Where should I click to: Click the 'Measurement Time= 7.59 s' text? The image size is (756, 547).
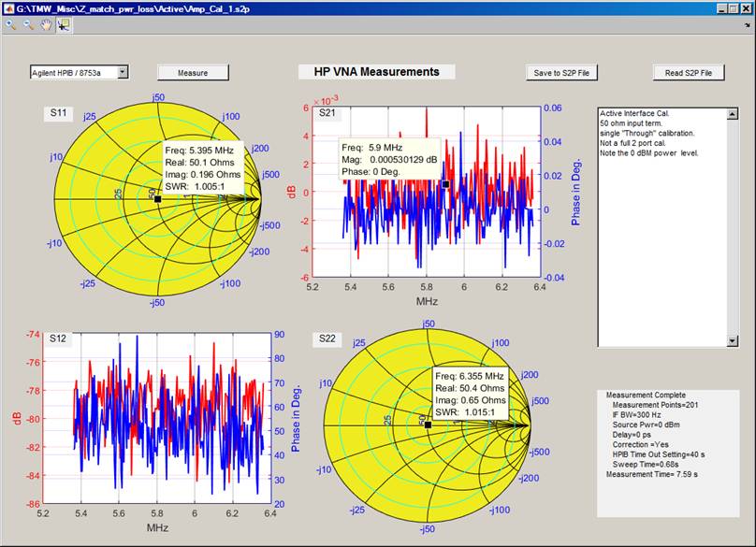(x=652, y=475)
